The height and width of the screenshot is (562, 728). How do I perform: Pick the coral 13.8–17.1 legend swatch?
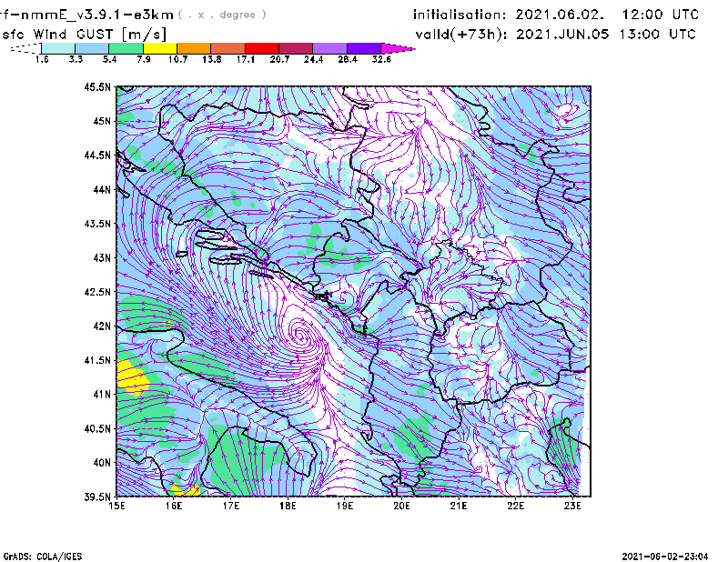click(x=228, y=48)
